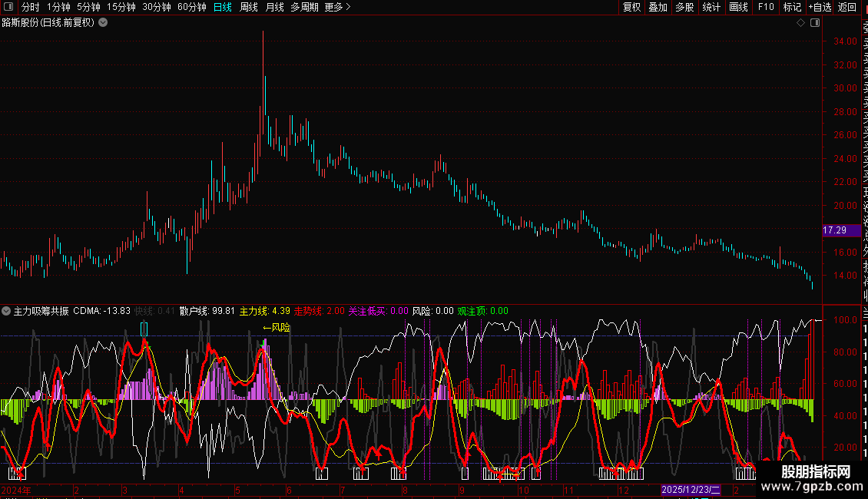Image resolution: width=868 pixels, height=499 pixels.
Task: Select the 1分钟 period
Action: coord(58,7)
